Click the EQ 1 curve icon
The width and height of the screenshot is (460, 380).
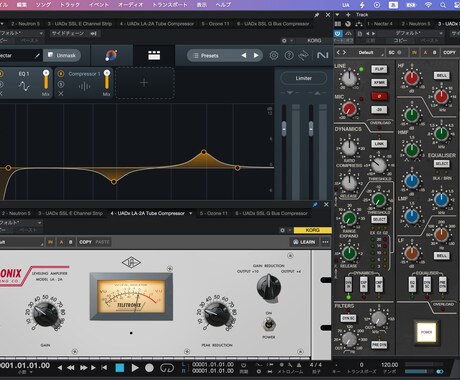[x=24, y=86]
